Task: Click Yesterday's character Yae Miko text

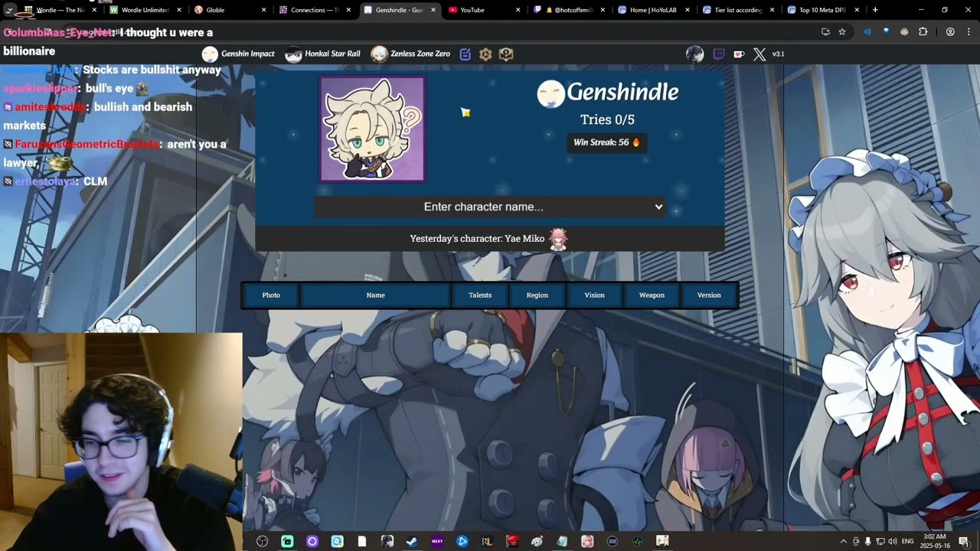Action: point(477,239)
